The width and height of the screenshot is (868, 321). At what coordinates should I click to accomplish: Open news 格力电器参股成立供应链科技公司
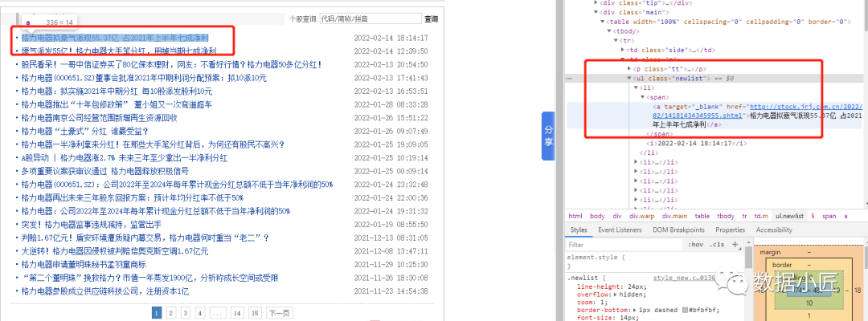pyautogui.click(x=105, y=291)
